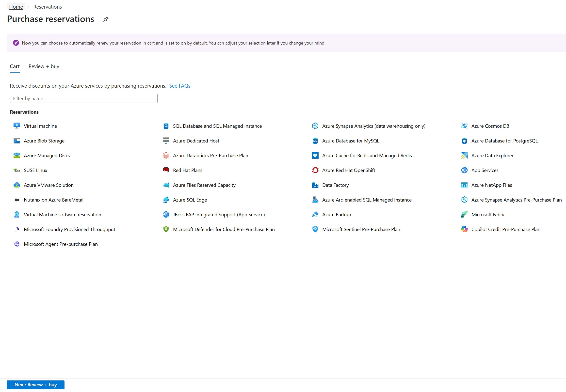Viewport: 566px width, 392px height.
Task: Choose Azure Database for PostgreSQL reservation
Action: 504,141
